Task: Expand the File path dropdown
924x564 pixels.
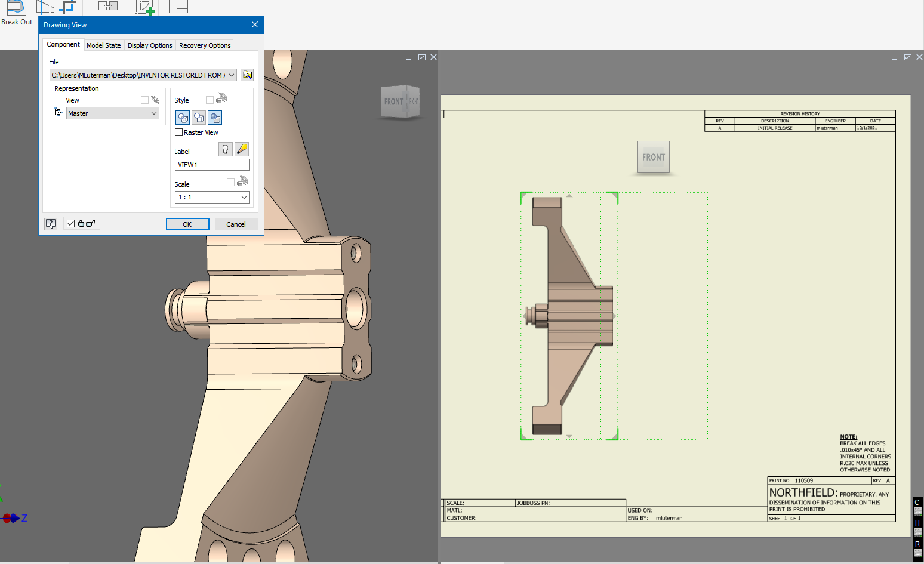Action: pos(232,75)
